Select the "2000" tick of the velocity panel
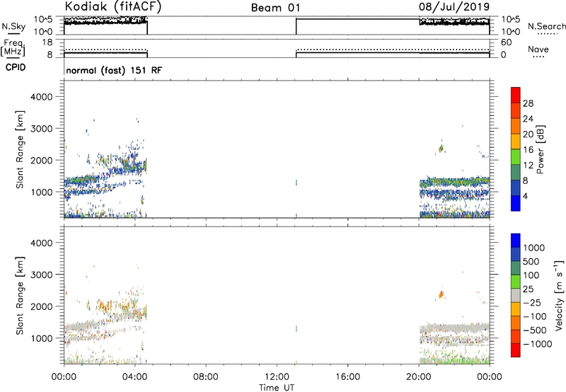The image size is (566, 392). 42,306
